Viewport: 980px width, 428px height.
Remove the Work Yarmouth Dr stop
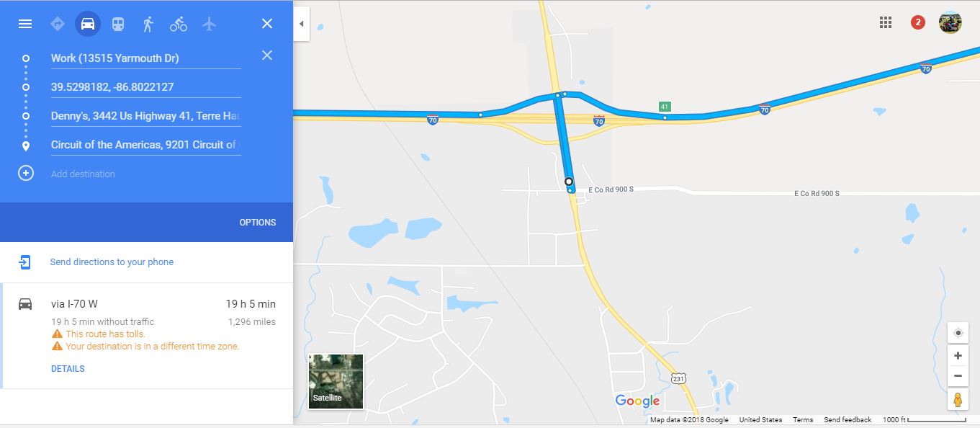tap(267, 55)
